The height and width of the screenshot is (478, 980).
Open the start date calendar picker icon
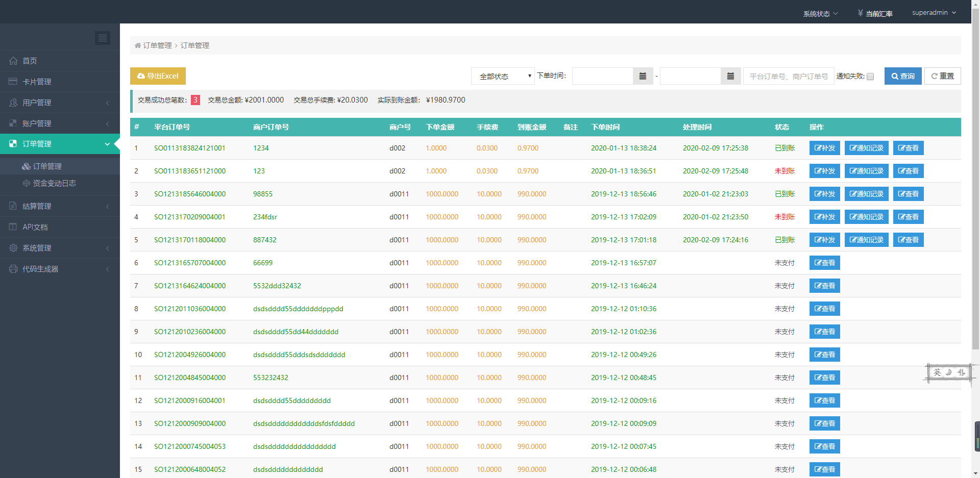click(x=643, y=76)
